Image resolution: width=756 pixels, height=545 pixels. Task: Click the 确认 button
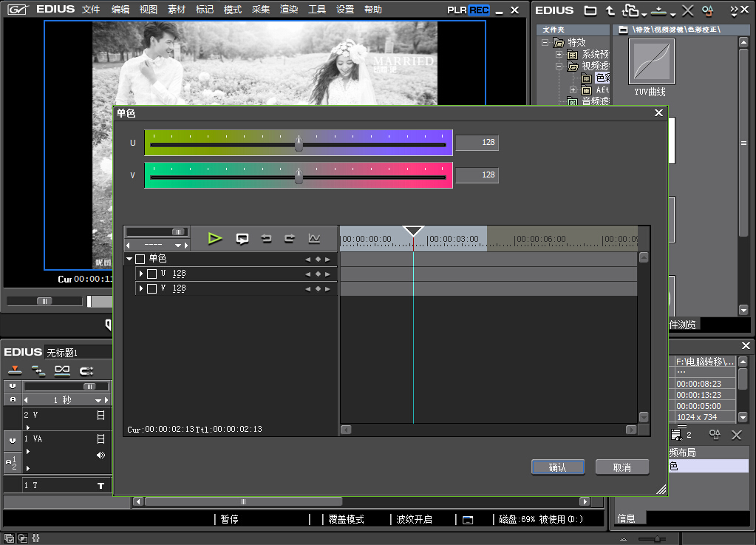557,467
